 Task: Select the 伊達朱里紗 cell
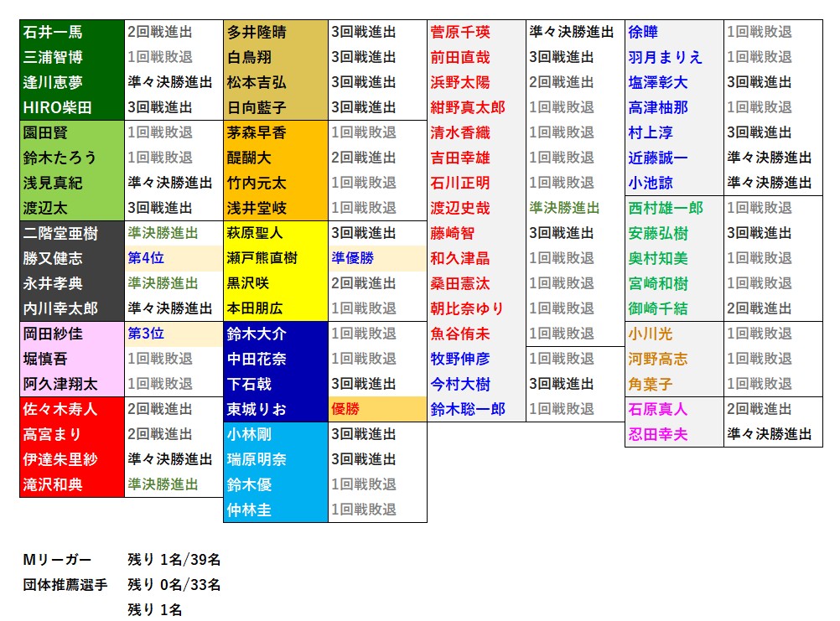pos(72,460)
